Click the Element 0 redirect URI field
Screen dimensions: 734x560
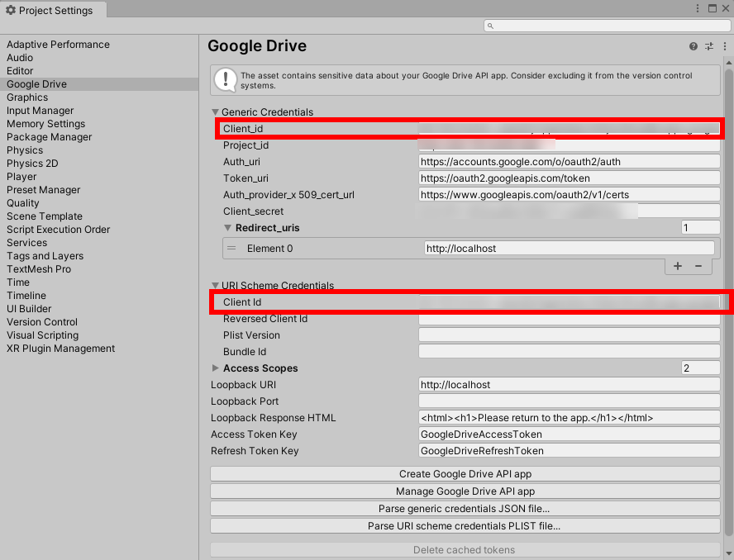click(570, 249)
